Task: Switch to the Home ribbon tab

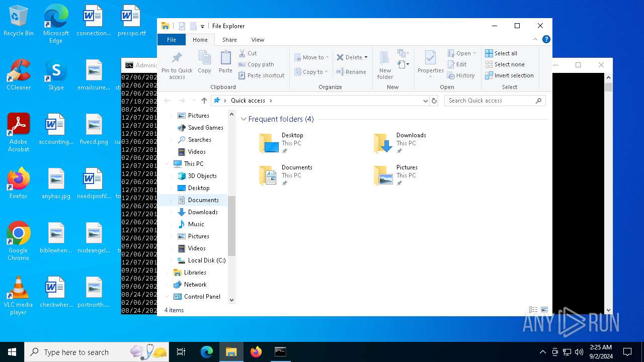Action: coord(200,40)
